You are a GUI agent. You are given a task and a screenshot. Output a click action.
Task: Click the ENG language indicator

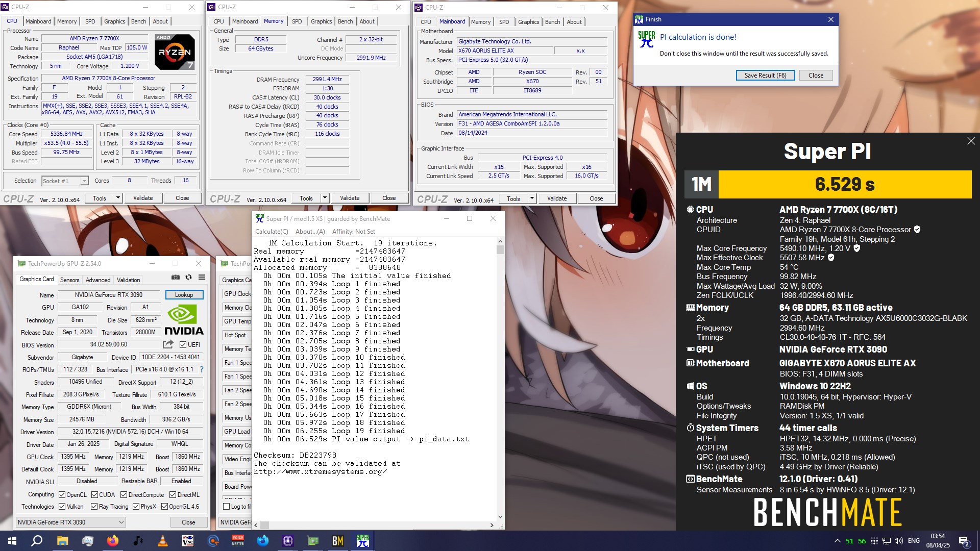click(x=914, y=541)
